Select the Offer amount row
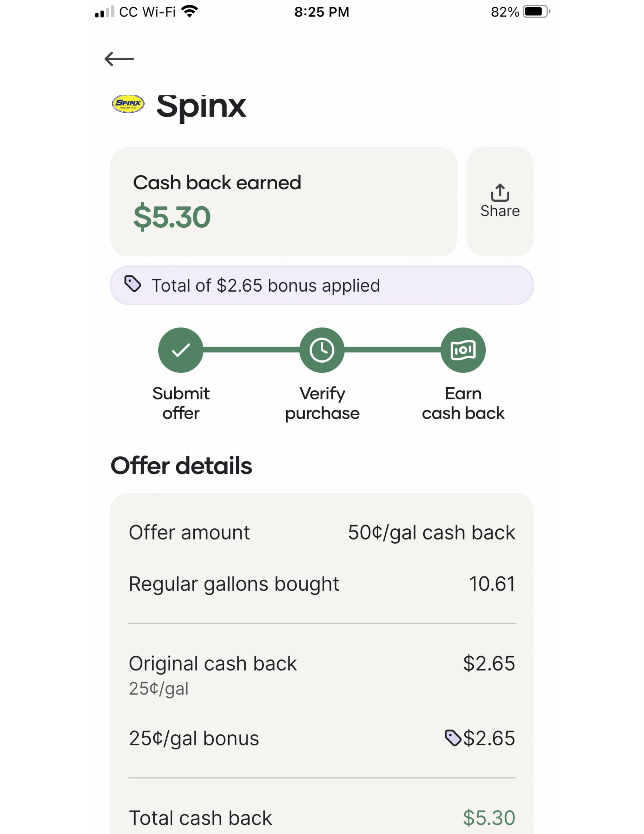Image resolution: width=644 pixels, height=834 pixels. click(x=322, y=532)
